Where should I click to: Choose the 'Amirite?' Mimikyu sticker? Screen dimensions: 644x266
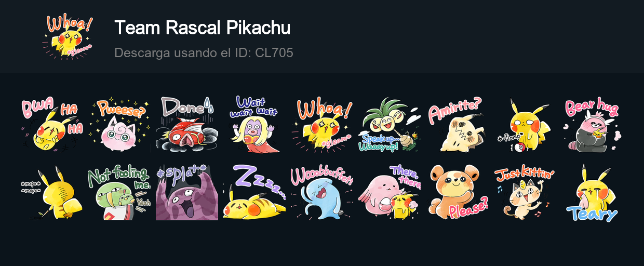[457, 125]
